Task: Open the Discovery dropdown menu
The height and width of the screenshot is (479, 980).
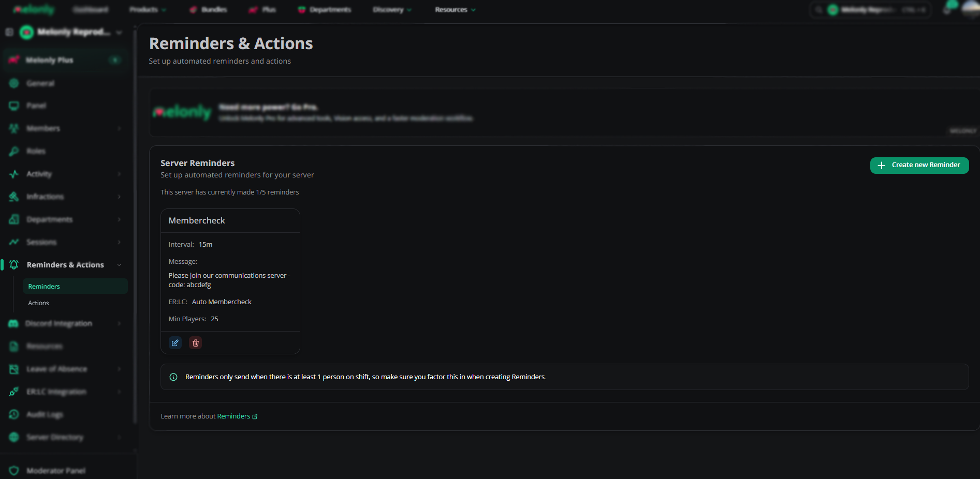Action: [x=392, y=9]
